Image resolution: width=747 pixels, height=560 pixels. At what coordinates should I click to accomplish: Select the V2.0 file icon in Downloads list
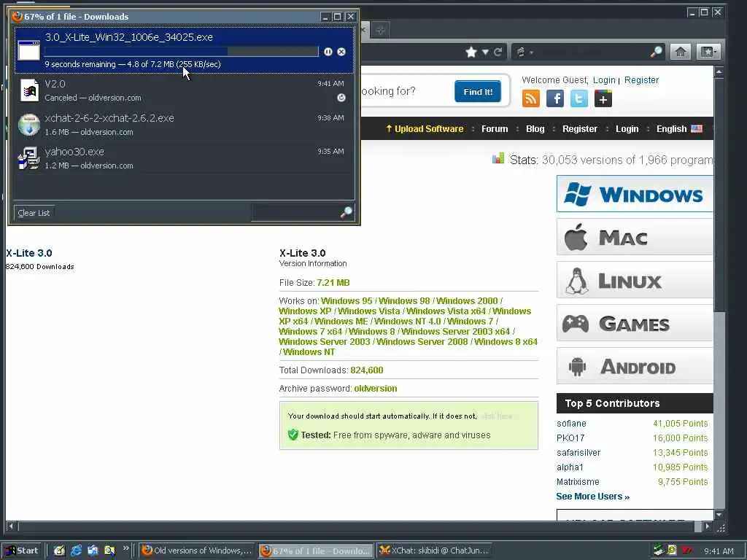tap(29, 90)
